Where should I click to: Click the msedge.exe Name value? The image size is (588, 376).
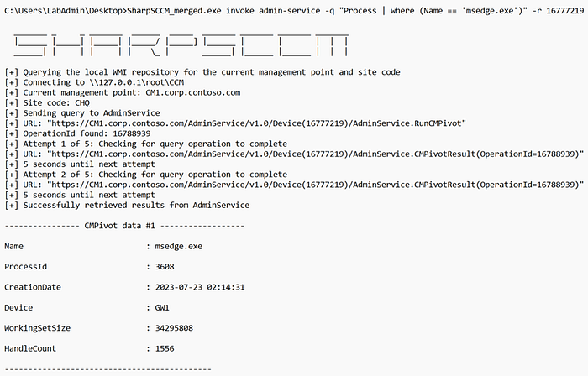178,247
